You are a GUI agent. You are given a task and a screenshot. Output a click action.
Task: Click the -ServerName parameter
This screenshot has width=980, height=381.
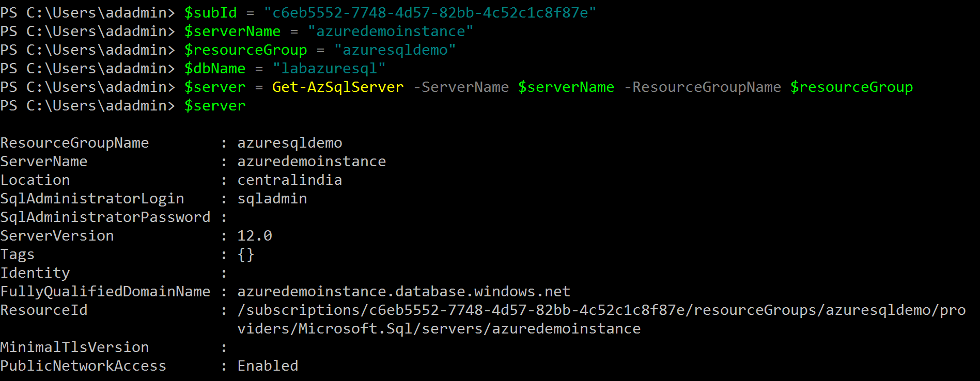(x=461, y=87)
